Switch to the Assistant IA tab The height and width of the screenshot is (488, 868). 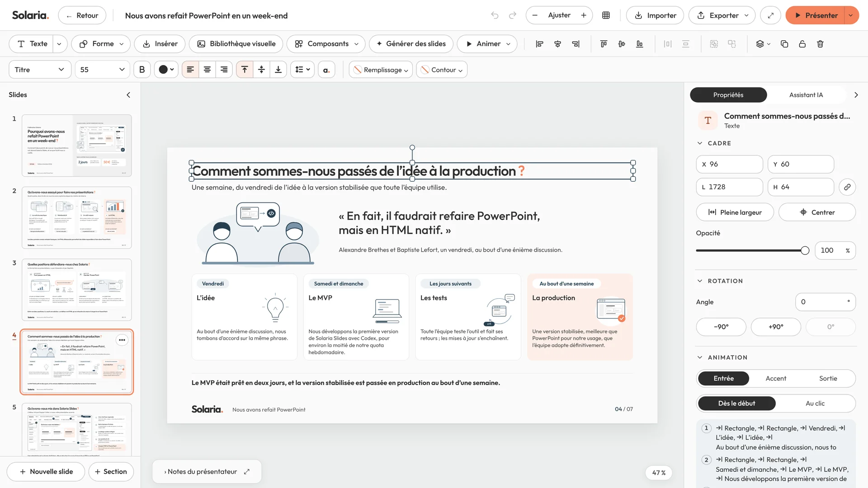point(806,95)
